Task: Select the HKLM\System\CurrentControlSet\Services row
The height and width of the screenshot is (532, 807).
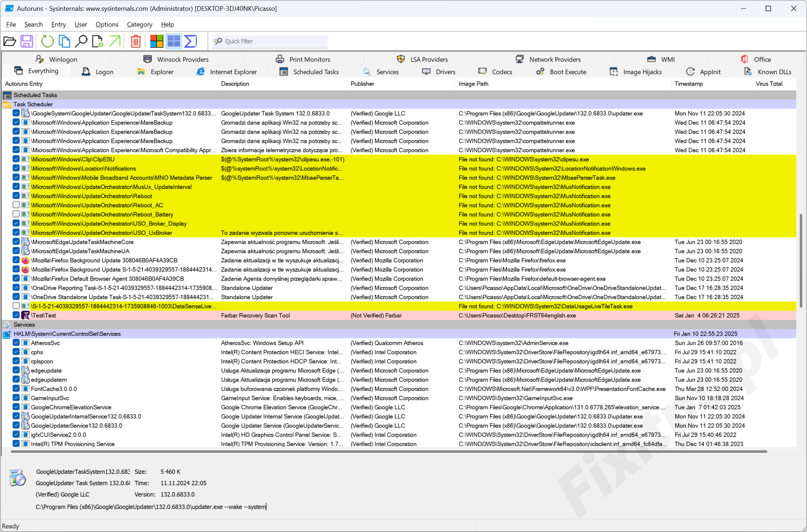Action: tap(399, 334)
